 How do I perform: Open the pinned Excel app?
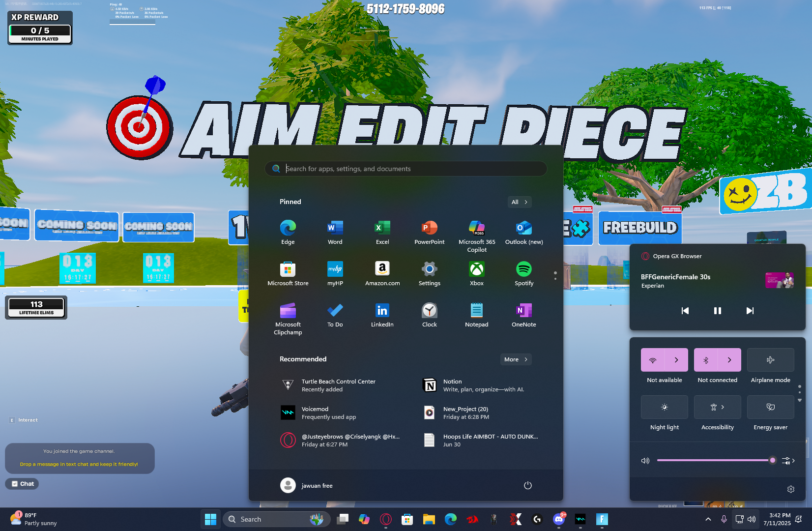click(x=382, y=232)
